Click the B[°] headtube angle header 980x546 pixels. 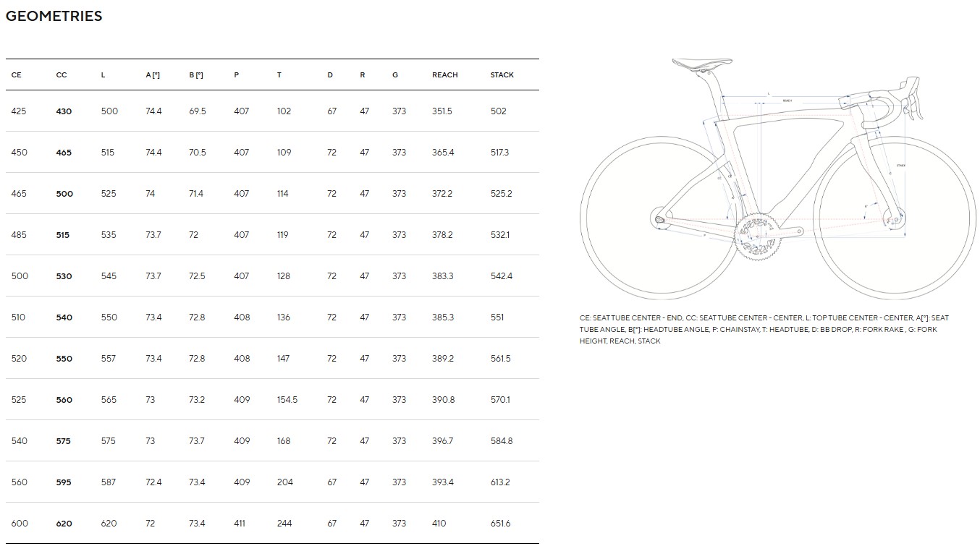(x=196, y=75)
